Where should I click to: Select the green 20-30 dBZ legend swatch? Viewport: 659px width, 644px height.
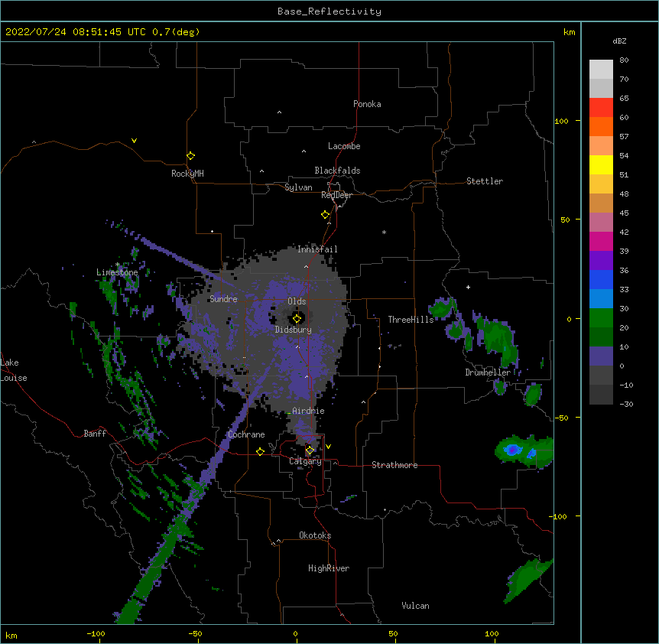[601, 318]
